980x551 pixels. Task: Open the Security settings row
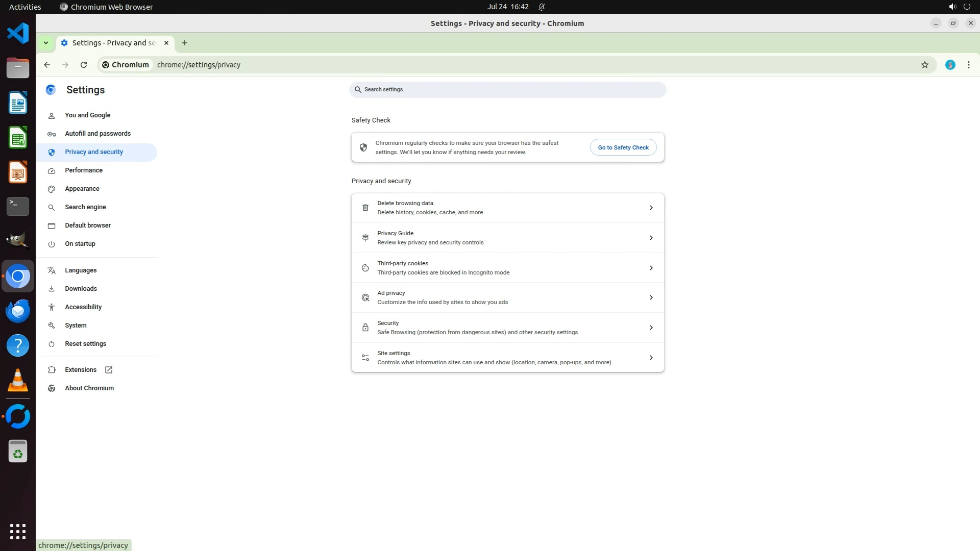pyautogui.click(x=507, y=328)
